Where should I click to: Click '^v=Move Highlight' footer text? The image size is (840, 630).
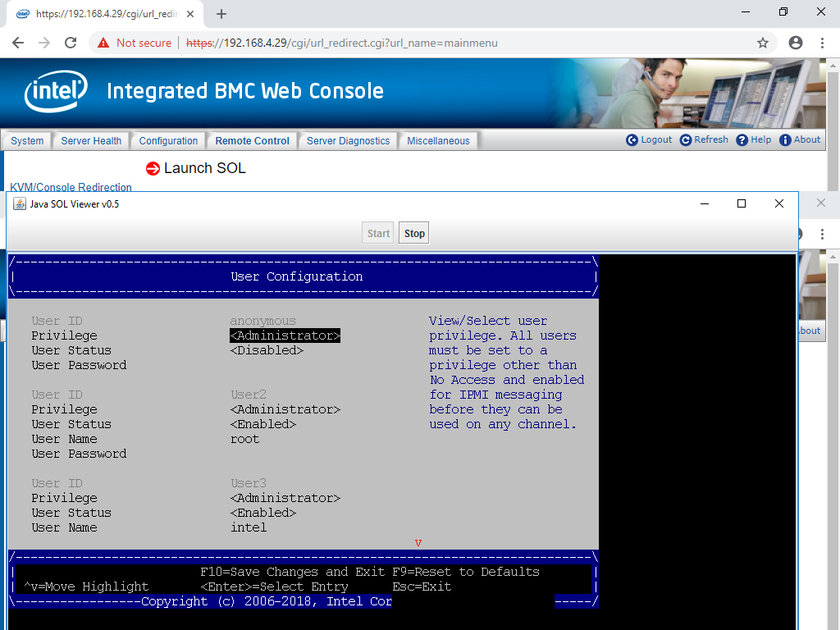coord(86,587)
